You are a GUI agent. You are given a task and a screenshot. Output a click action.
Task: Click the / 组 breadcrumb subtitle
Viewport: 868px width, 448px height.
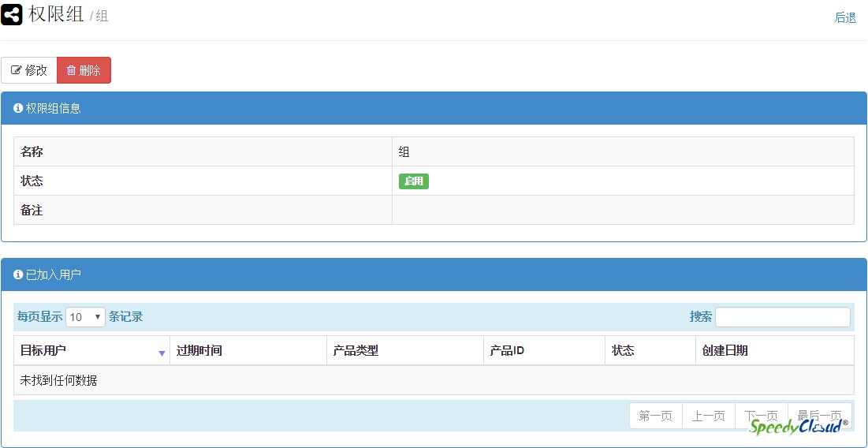pyautogui.click(x=99, y=16)
